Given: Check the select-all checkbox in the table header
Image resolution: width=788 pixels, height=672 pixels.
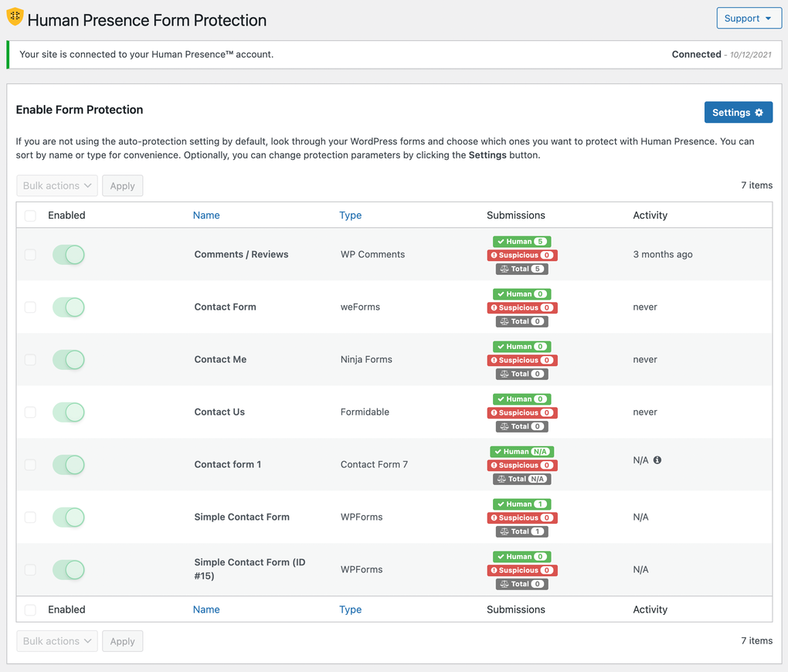Looking at the screenshot, I should click(30, 216).
